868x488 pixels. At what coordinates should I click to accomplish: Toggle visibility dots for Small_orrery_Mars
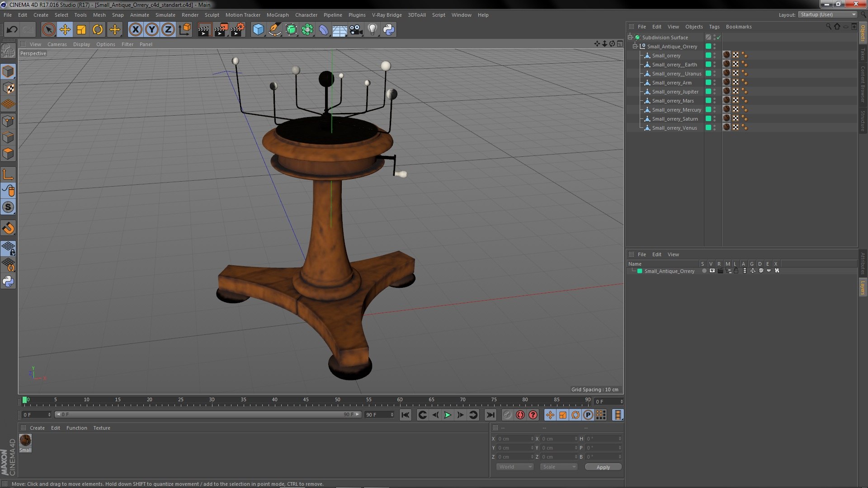click(x=714, y=101)
